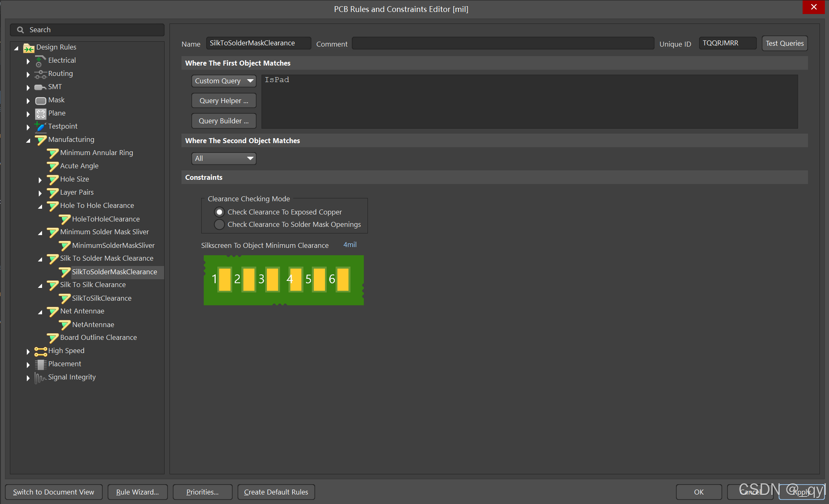Click the Comment input field
This screenshot has height=504, width=829.
click(502, 44)
